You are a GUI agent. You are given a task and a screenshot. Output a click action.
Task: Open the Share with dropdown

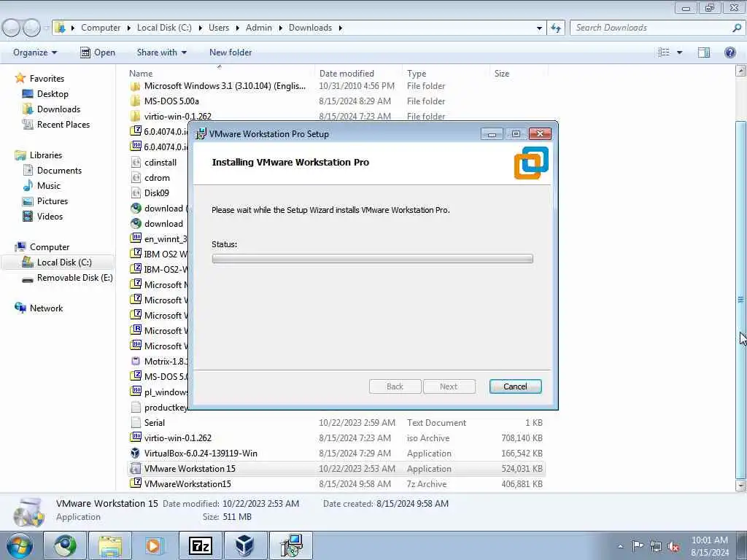(x=161, y=52)
